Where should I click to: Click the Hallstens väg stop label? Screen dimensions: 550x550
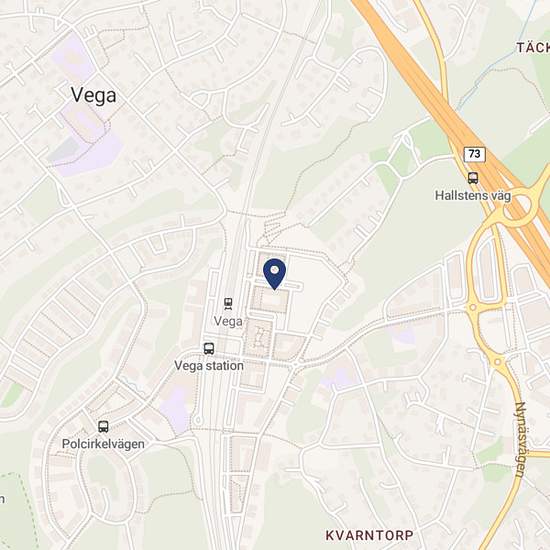point(473,195)
